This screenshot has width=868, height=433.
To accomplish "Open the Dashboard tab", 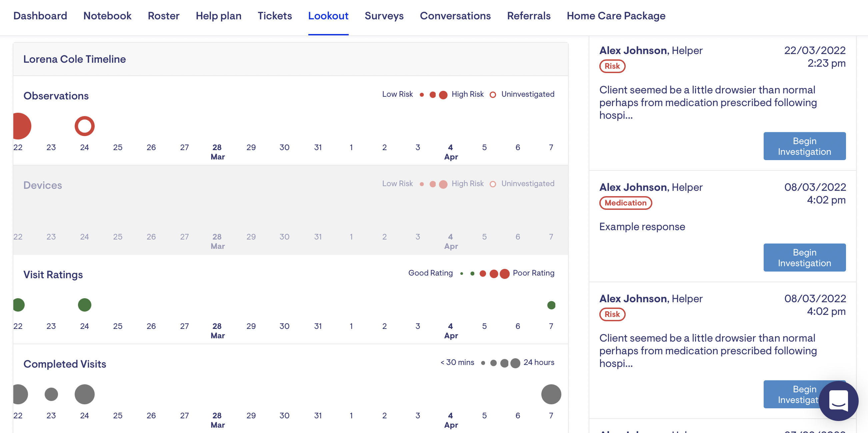I will coord(40,16).
